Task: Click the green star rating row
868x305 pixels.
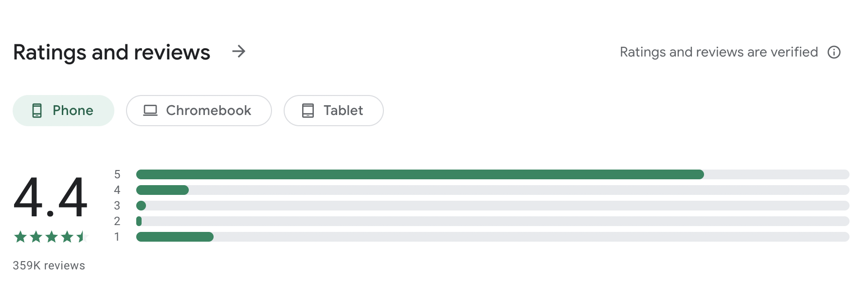Action: (x=51, y=237)
